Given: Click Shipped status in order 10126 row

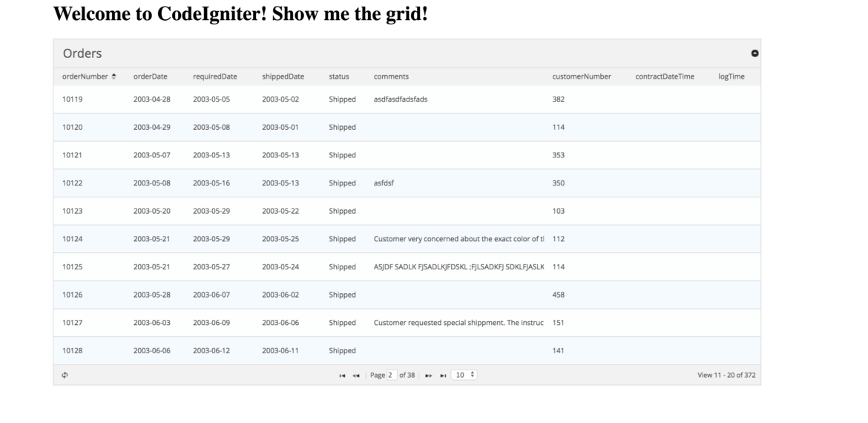Looking at the screenshot, I should [x=342, y=295].
